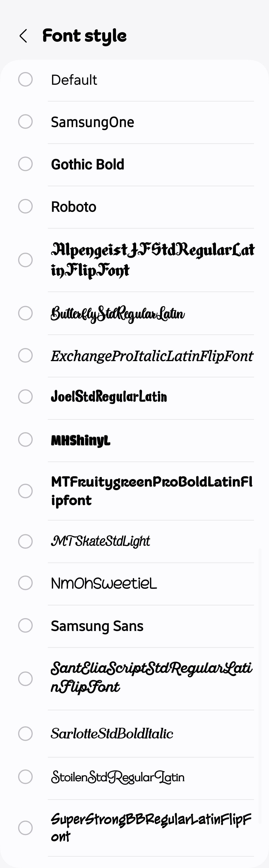Screen dimensions: 269x868
Task: Go back using the back arrow
Action: (x=23, y=36)
